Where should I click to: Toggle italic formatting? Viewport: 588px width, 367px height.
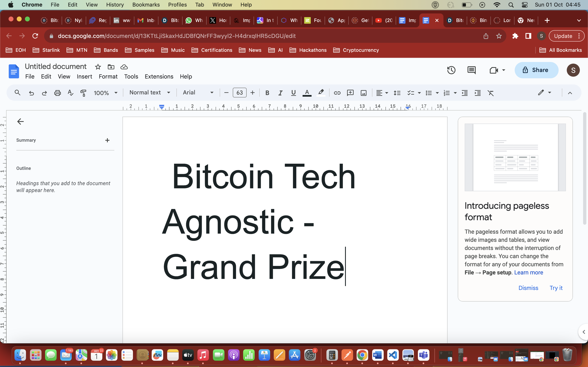280,93
